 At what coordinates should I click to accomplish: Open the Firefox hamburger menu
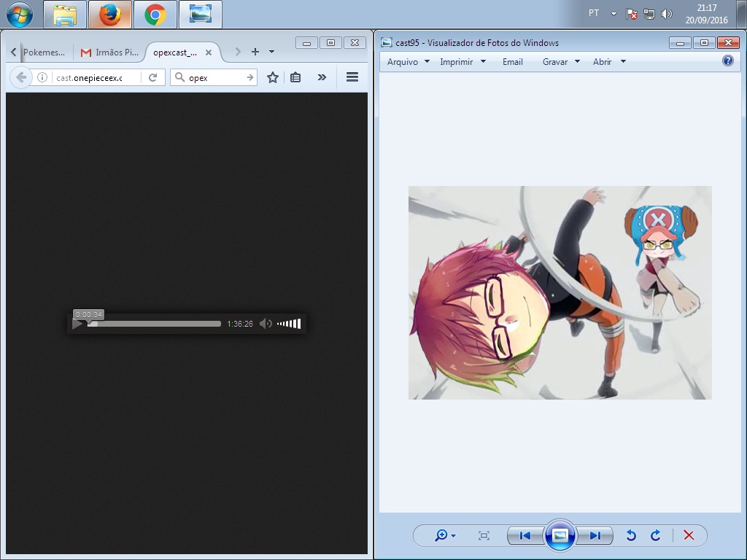(x=352, y=77)
